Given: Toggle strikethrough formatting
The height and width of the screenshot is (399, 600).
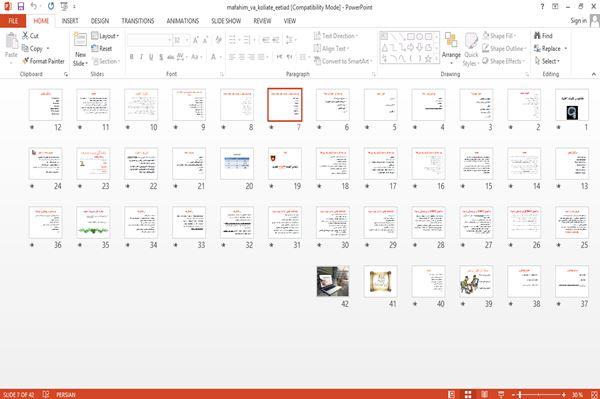Looking at the screenshot, I should [171, 57].
